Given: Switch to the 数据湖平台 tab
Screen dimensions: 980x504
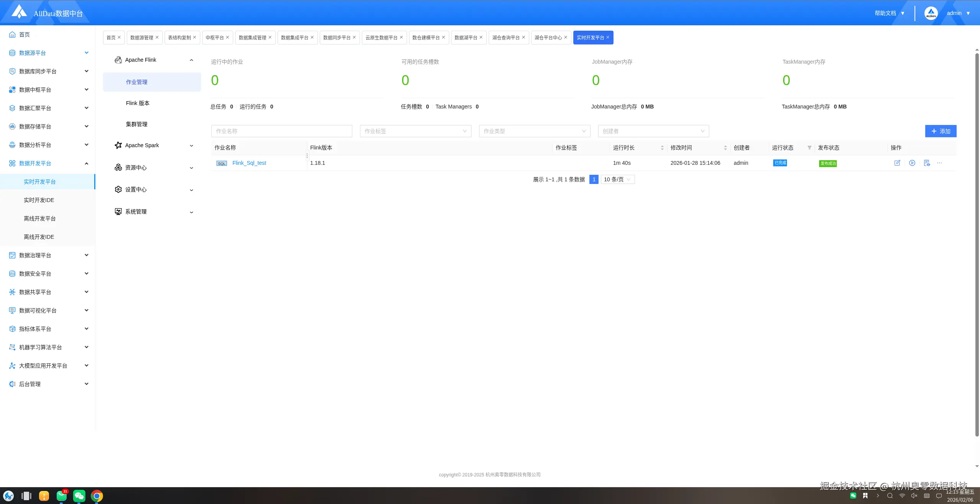Looking at the screenshot, I should pyautogui.click(x=466, y=38).
